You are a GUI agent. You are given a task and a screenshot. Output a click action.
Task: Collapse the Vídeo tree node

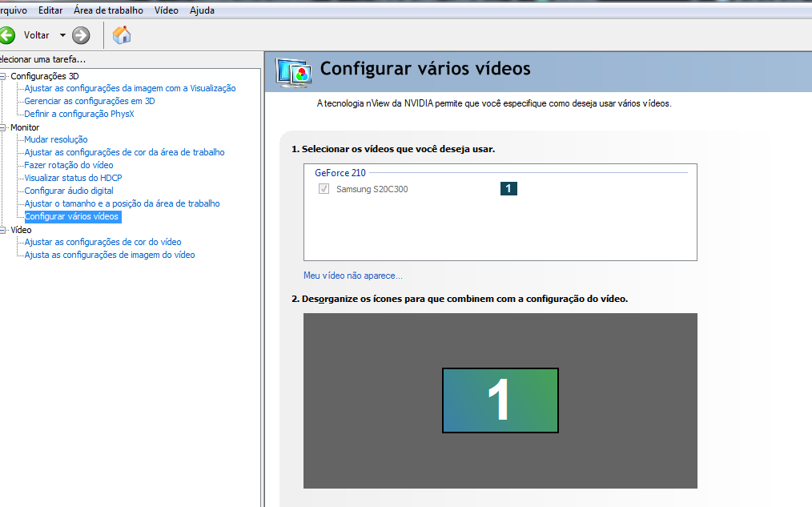click(2, 230)
